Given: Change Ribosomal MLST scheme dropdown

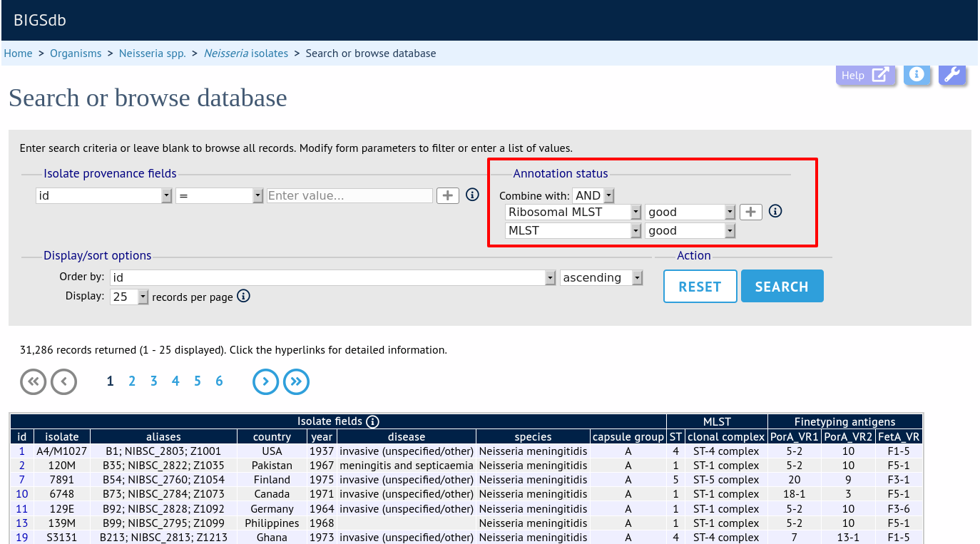Looking at the screenshot, I should 573,212.
